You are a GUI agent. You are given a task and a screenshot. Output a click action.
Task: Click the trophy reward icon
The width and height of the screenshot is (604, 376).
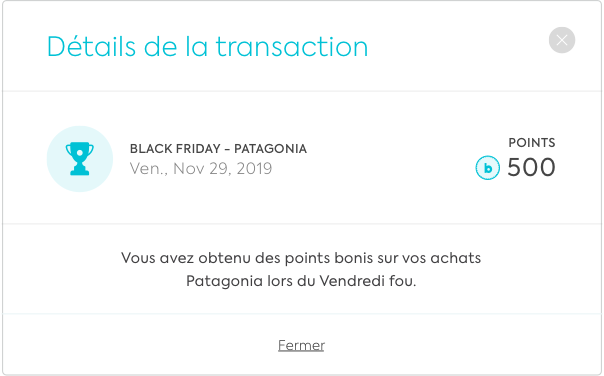[80, 159]
